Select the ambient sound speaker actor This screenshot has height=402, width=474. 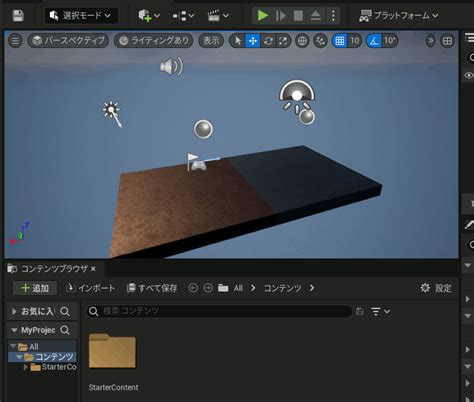pyautogui.click(x=171, y=67)
